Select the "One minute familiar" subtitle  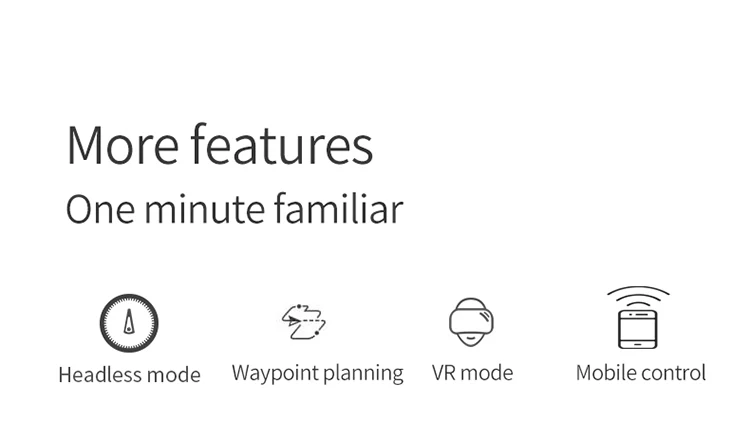point(234,209)
